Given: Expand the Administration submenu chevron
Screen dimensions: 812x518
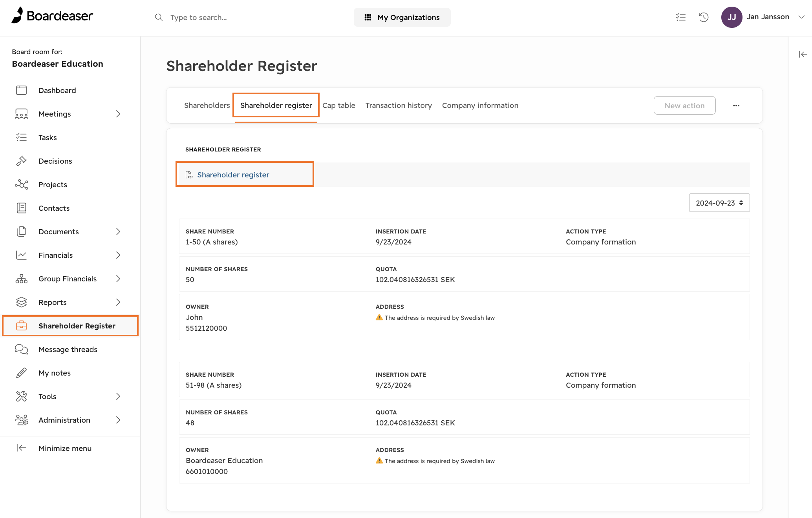Looking at the screenshot, I should tap(118, 420).
